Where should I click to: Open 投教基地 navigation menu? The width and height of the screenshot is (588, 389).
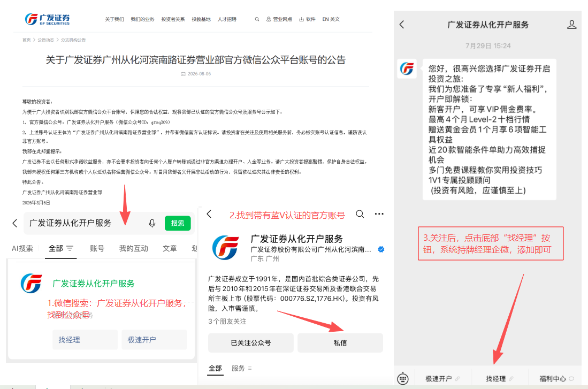tap(201, 19)
